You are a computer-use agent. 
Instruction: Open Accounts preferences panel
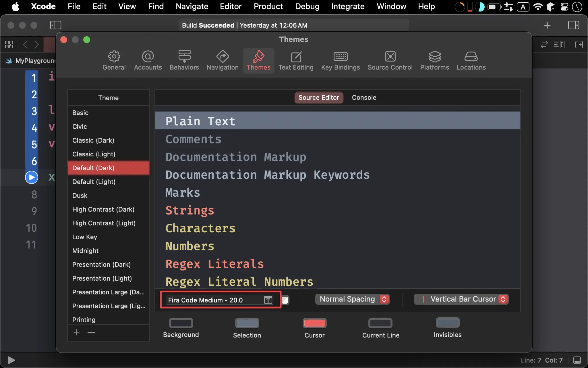click(148, 60)
